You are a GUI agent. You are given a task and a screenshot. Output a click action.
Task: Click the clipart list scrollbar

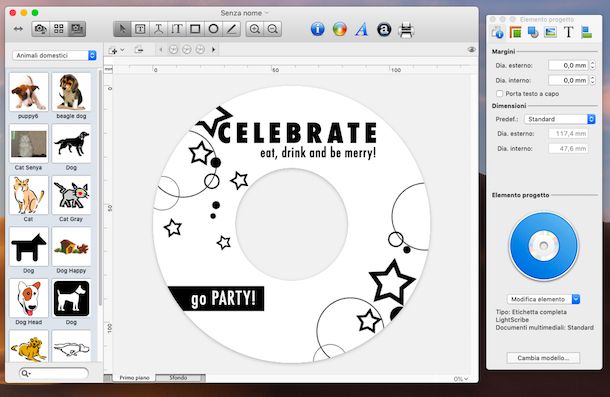100,187
